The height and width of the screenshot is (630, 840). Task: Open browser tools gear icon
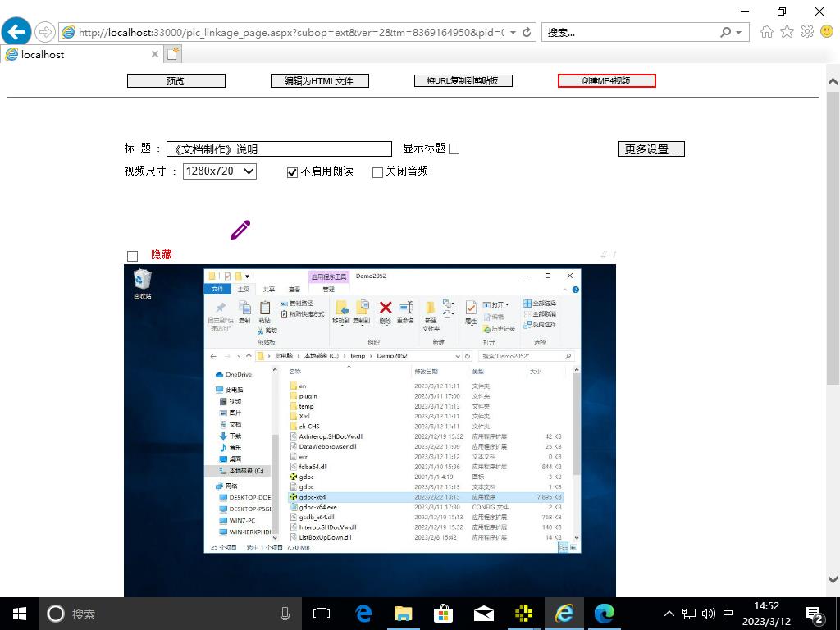pyautogui.click(x=806, y=32)
